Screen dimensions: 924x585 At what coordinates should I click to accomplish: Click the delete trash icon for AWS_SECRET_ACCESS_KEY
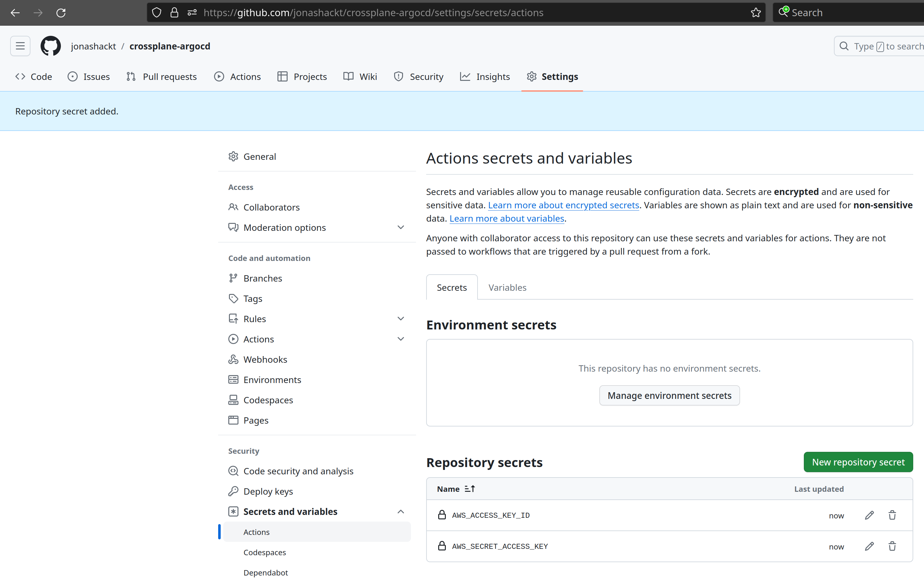pyautogui.click(x=892, y=546)
